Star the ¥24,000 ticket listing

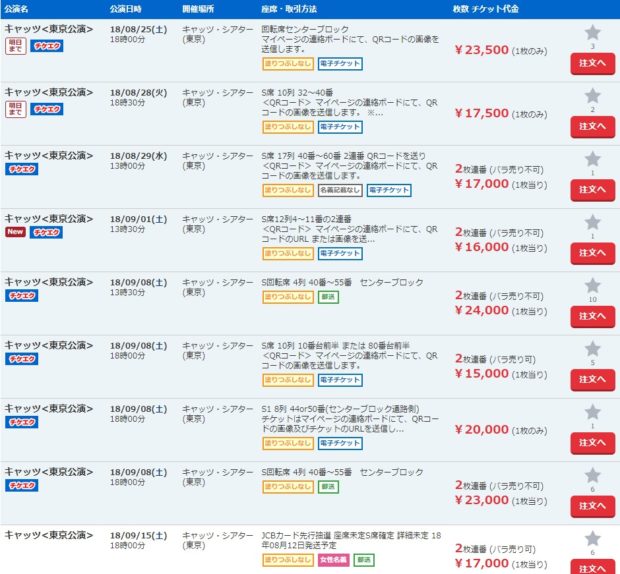coord(592,286)
